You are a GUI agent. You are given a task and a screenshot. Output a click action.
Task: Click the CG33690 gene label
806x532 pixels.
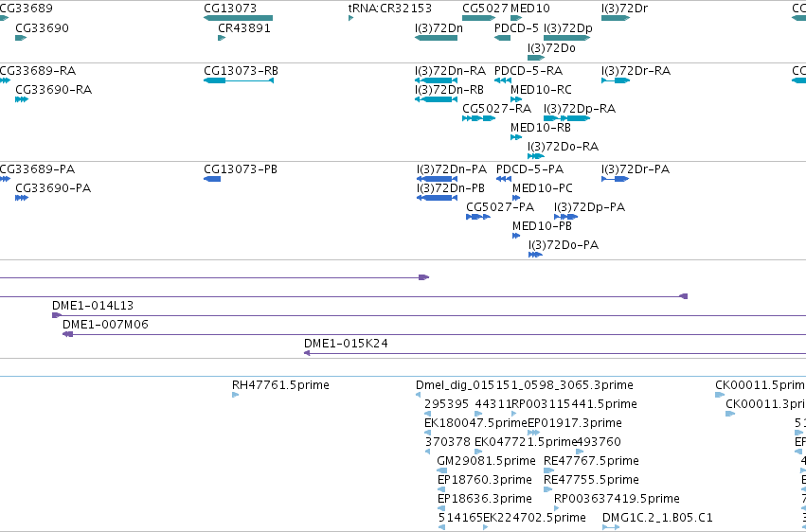click(43, 28)
